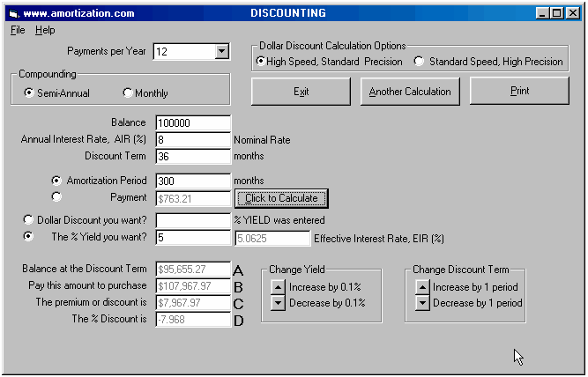Click the Increase Yield by 0.1% up arrow
This screenshot has height=377, width=588.
[278, 286]
